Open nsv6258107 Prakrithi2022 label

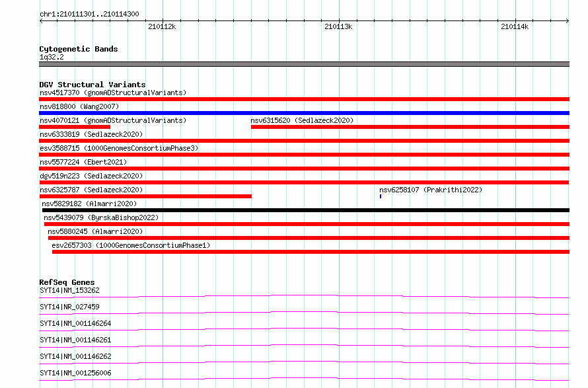[x=431, y=190]
